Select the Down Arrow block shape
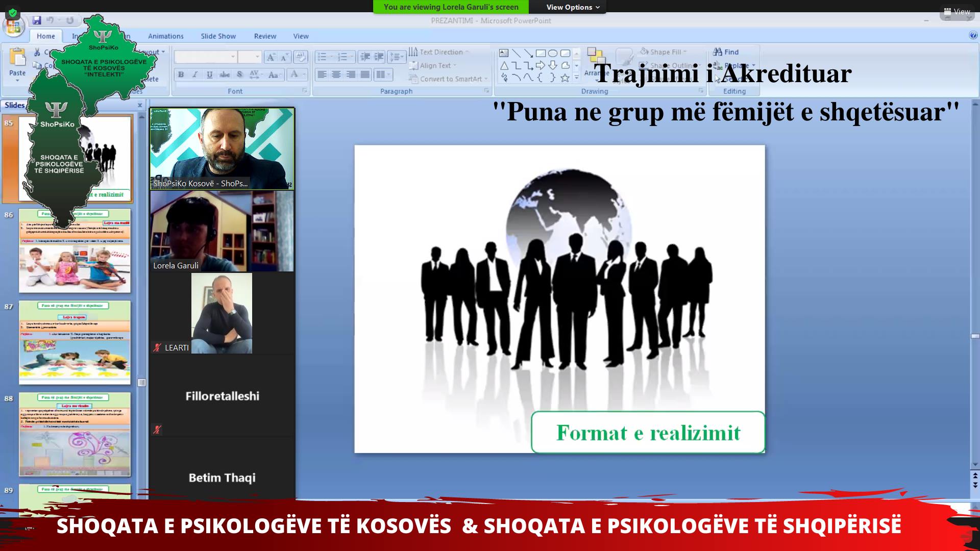This screenshot has width=980, height=551. pos(553,65)
